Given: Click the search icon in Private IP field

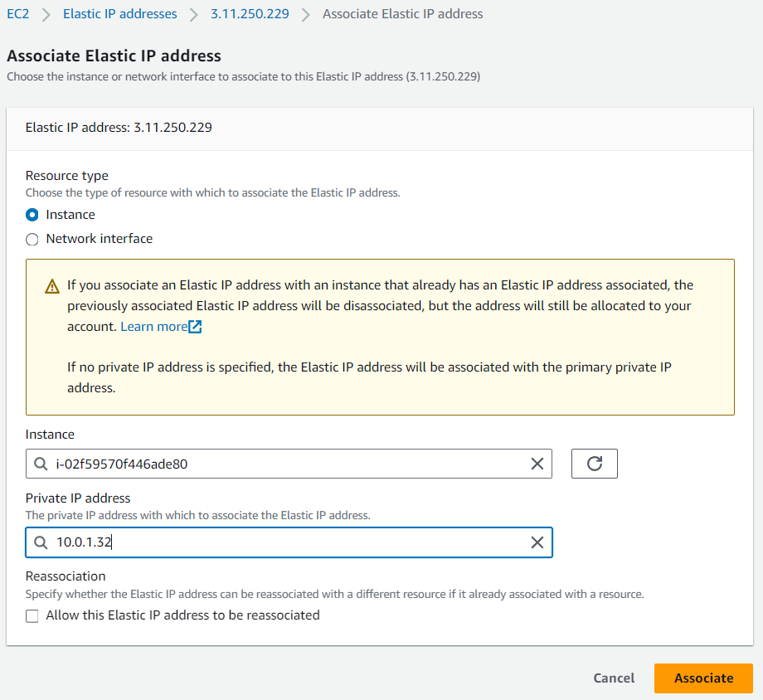Looking at the screenshot, I should [41, 542].
